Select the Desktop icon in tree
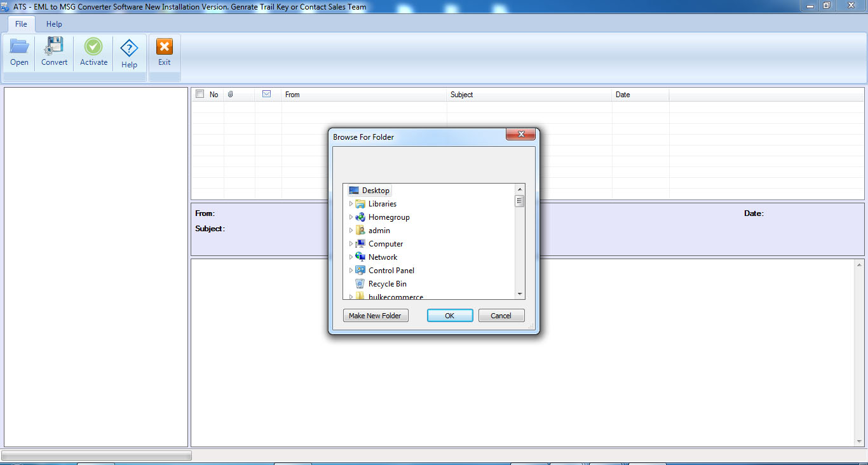Screen dimensions: 868x465 click(354, 191)
